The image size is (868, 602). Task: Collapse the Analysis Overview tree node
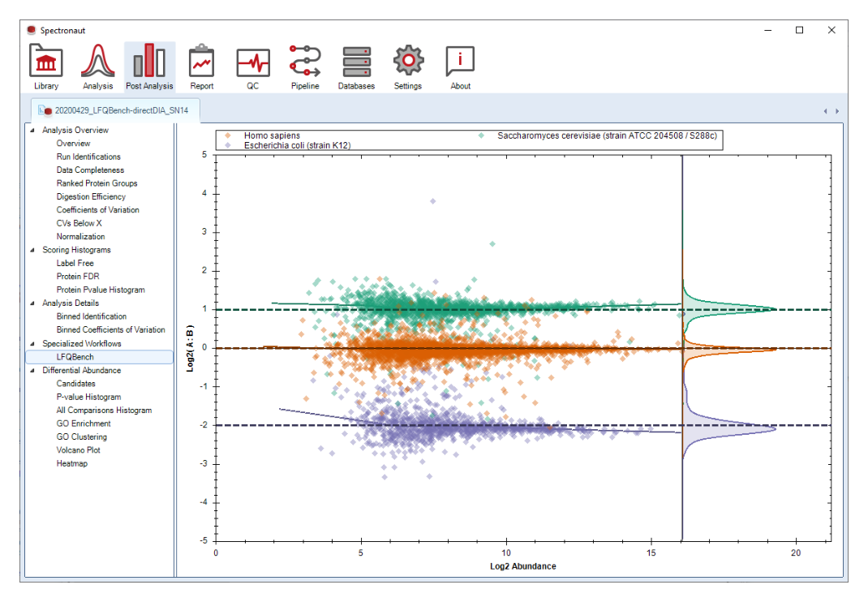[32, 130]
